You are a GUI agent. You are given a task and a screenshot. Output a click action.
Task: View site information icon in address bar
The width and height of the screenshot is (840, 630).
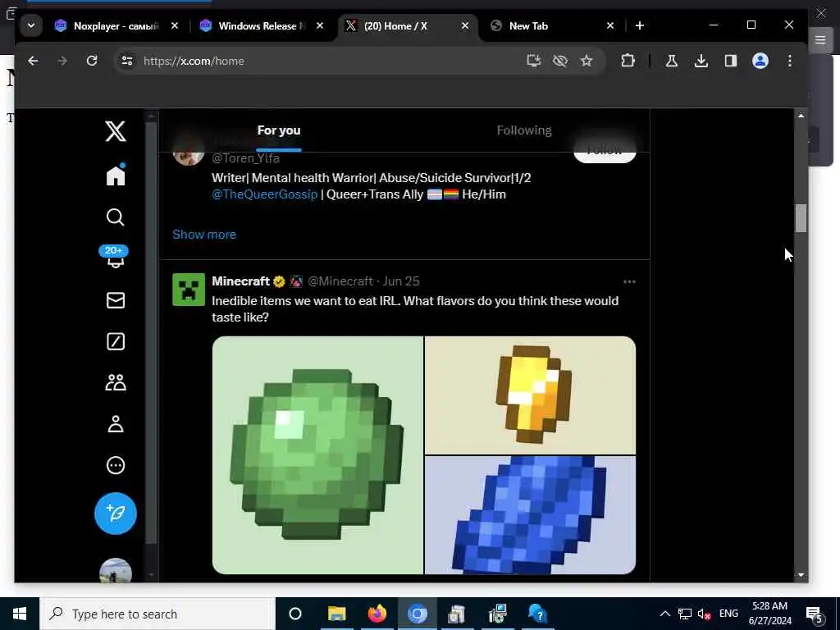[127, 61]
